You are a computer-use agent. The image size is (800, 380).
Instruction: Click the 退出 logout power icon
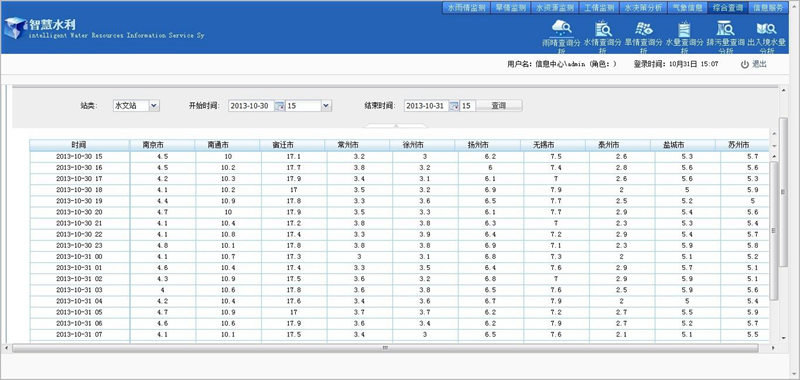(744, 64)
